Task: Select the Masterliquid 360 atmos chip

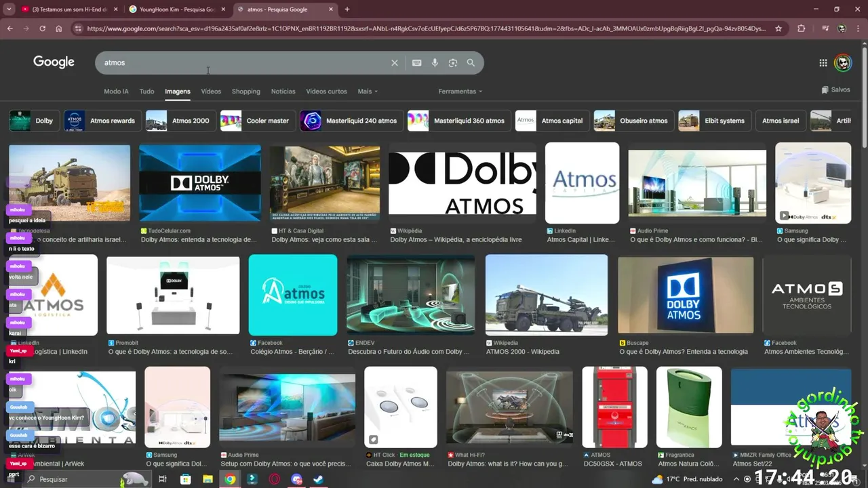Action: (459, 121)
